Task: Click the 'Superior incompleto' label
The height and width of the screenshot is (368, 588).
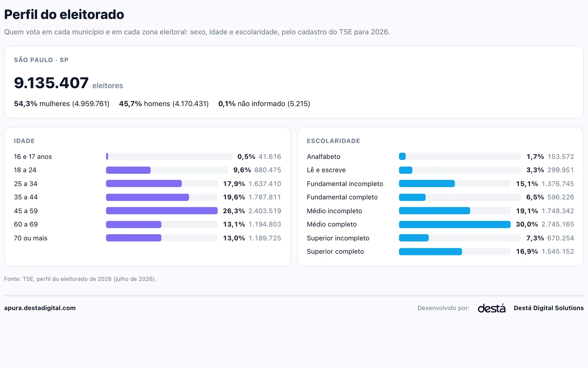Action: 338,238
